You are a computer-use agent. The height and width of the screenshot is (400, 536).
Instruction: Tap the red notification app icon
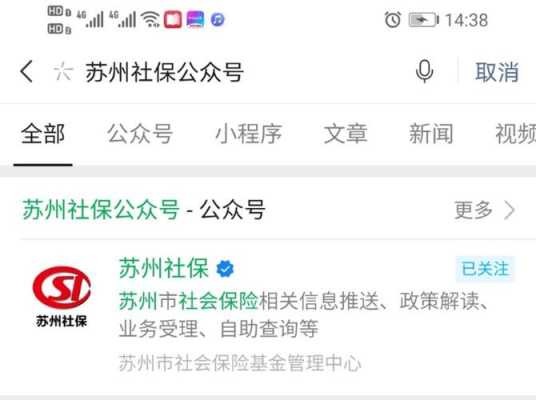click(x=173, y=19)
